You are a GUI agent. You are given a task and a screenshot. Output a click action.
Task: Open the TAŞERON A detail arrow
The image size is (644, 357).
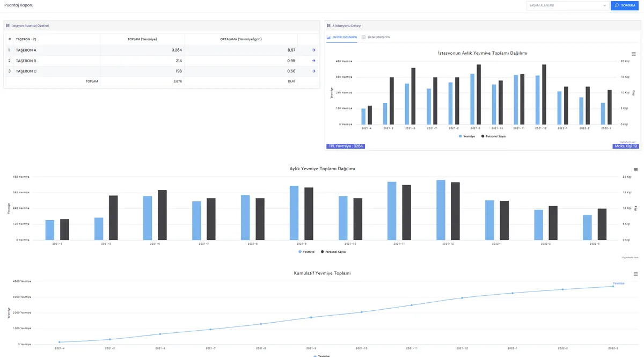(x=313, y=50)
